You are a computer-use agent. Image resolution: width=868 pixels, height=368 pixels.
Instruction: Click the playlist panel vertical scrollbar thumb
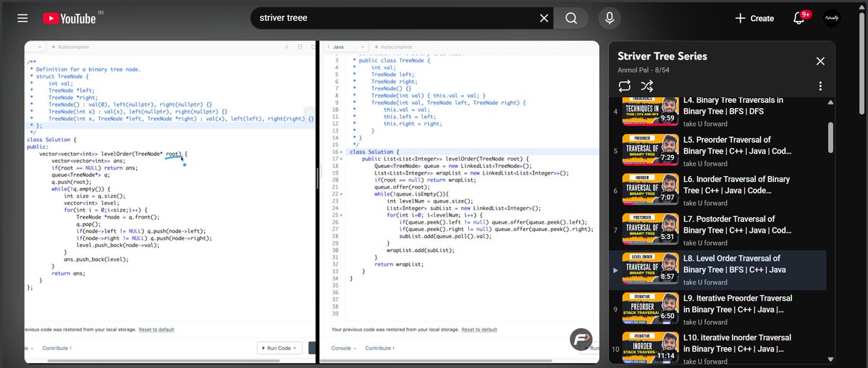pos(830,138)
